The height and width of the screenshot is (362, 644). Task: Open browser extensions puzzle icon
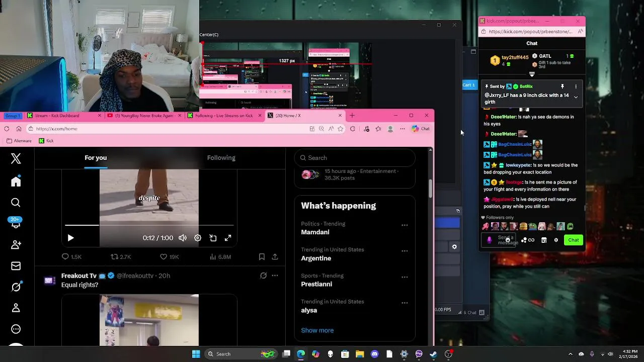pyautogui.click(x=353, y=129)
